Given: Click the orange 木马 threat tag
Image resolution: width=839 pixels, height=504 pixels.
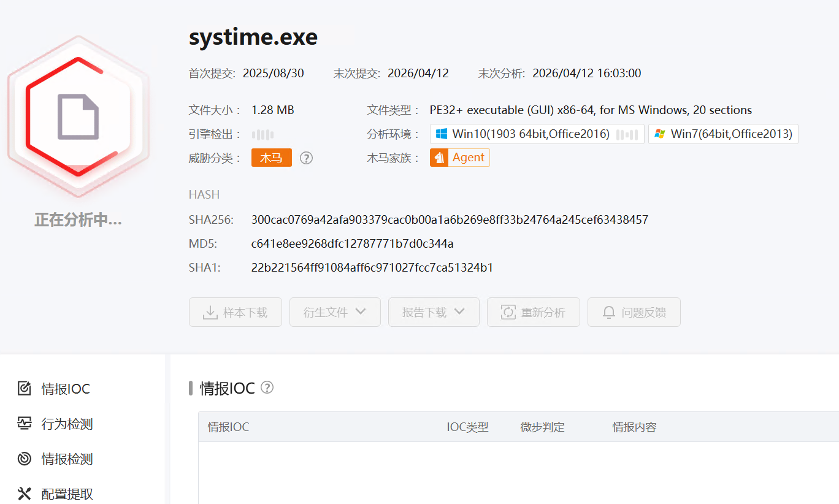Looking at the screenshot, I should tap(272, 158).
